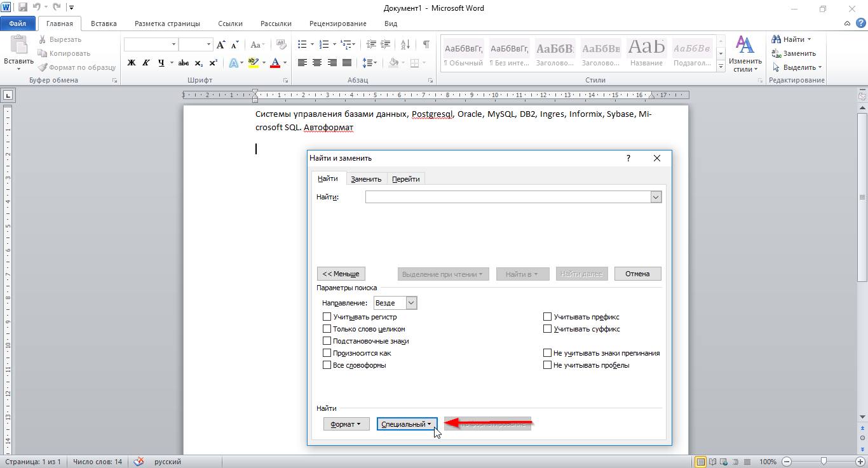Switch to the Заменить tab
Image resolution: width=868 pixels, height=468 pixels.
(366, 179)
